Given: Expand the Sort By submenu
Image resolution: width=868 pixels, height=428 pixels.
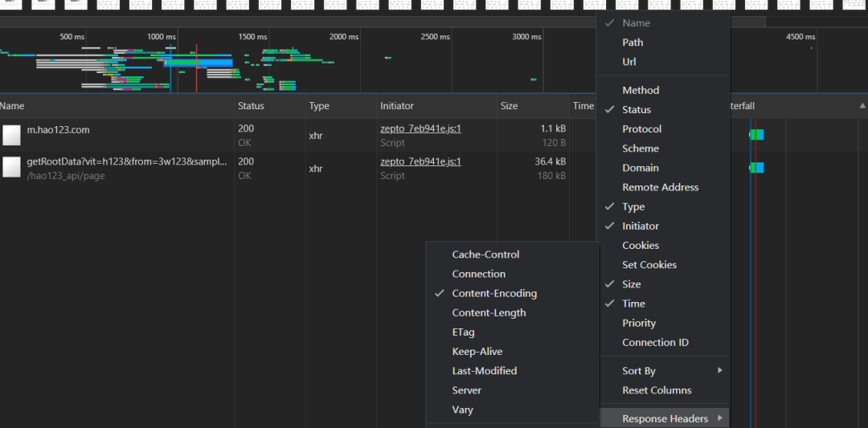Looking at the screenshot, I should (663, 370).
